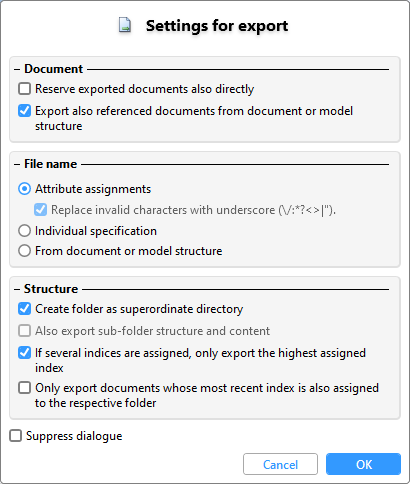
Task: Click the export document icon beside title
Action: 125,26
